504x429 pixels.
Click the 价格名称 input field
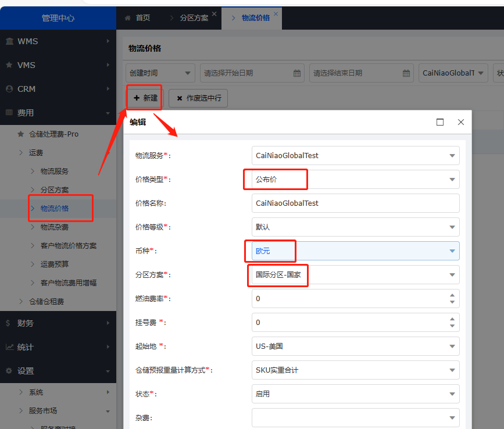click(356, 203)
